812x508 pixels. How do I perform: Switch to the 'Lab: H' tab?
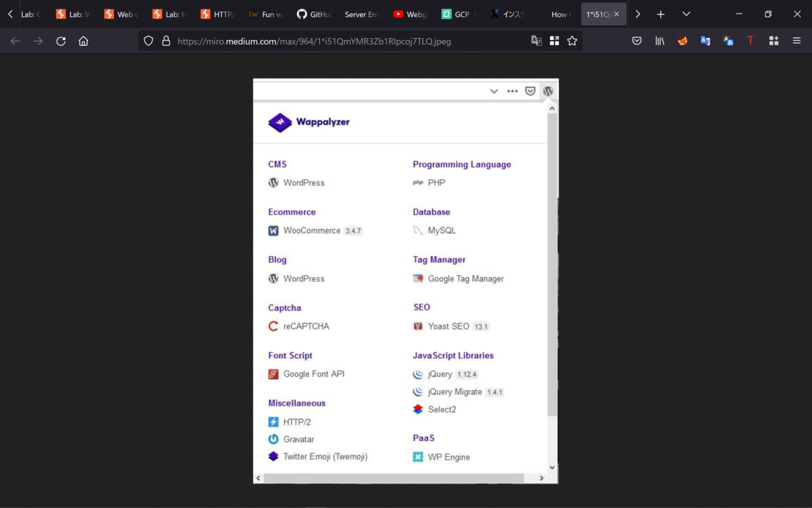click(x=170, y=14)
